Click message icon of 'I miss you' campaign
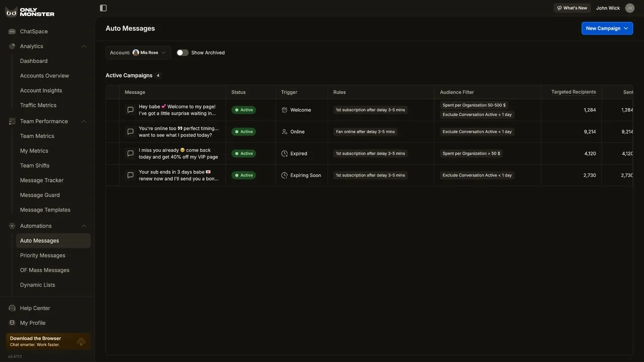 pos(130,153)
